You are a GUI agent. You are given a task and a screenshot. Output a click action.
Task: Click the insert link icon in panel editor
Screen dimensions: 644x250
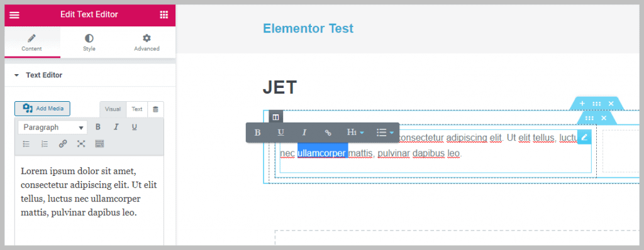click(x=63, y=144)
